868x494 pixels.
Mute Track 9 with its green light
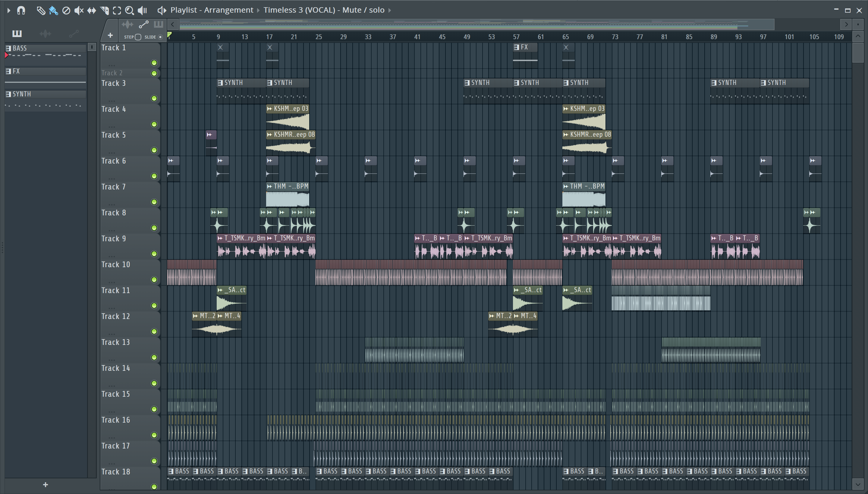(154, 254)
